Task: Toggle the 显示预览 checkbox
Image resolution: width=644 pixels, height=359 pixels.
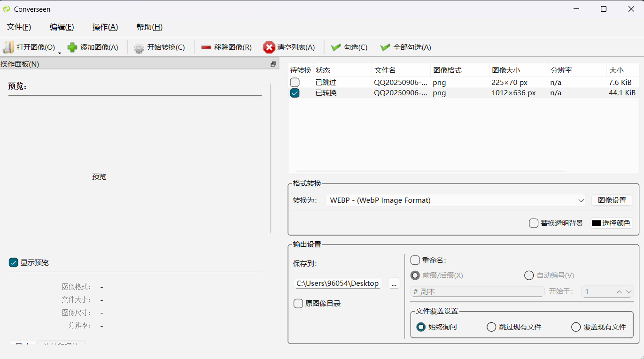Action: pos(13,262)
